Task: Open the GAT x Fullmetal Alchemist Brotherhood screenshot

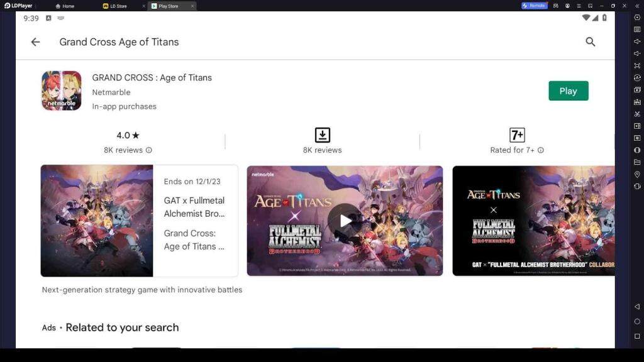Action: tap(533, 221)
